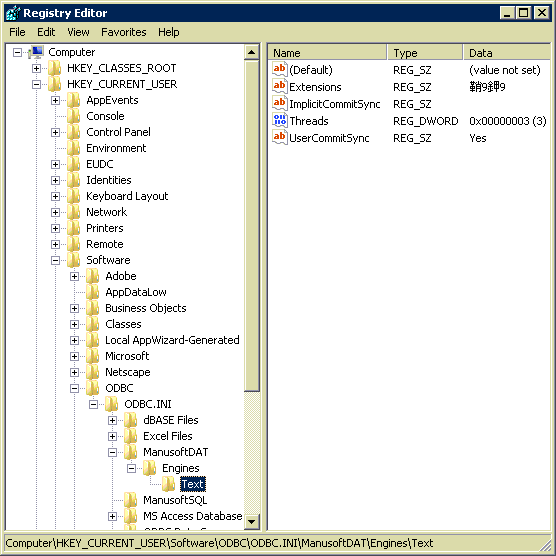Click the AppEvents folder icon
Image resolution: width=556 pixels, height=556 pixels.
coord(74,100)
